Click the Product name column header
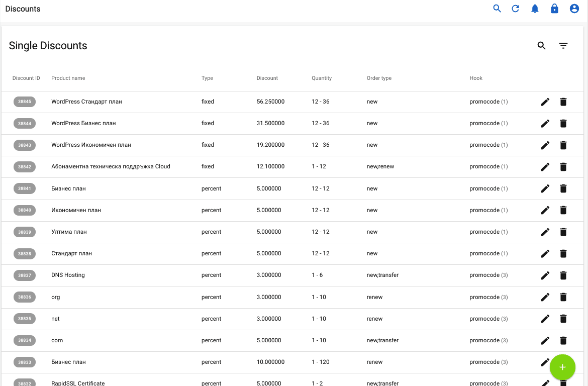Viewport: 588px width, 386px height. (x=68, y=78)
